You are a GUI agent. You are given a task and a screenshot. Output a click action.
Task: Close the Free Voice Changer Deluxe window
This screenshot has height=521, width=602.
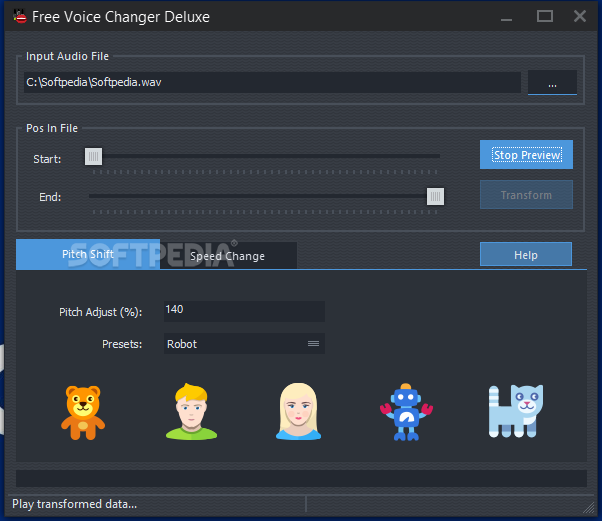pos(580,17)
